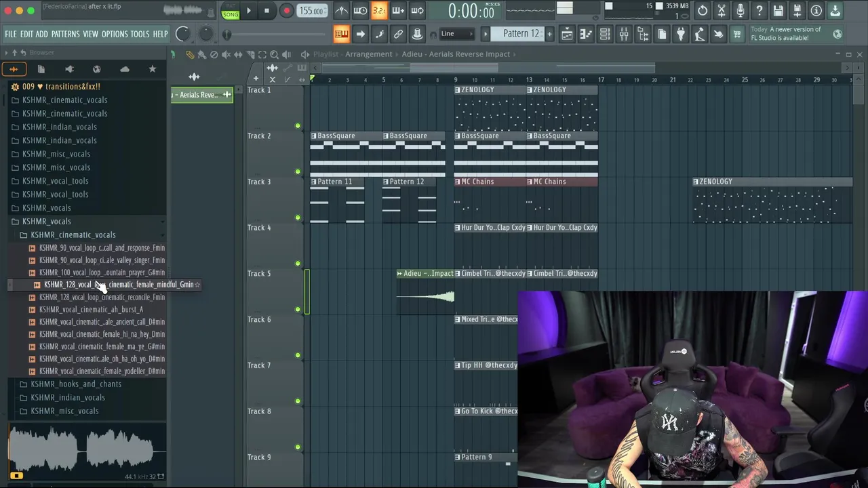The image size is (868, 488).
Task: Expand the browser options arrow beside Browser
Action: [x=7, y=53]
